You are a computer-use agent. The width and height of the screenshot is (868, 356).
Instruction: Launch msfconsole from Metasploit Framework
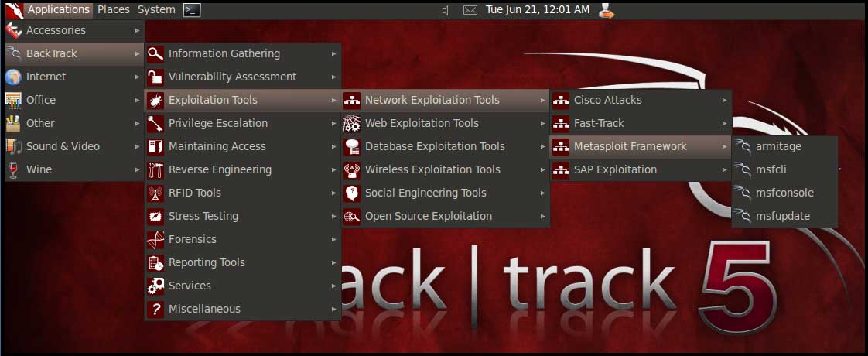click(x=784, y=193)
